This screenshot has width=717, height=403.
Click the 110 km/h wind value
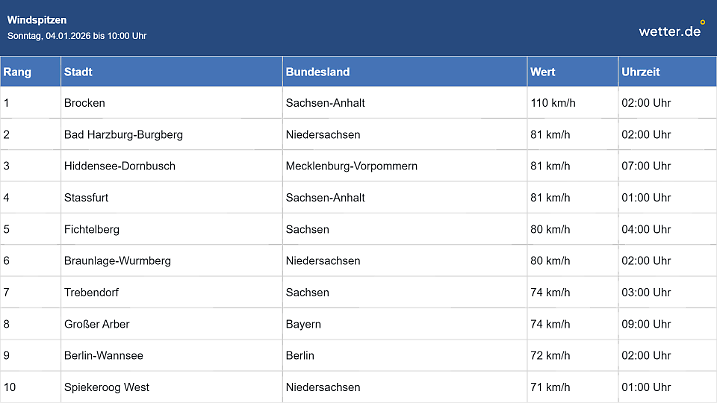553,103
